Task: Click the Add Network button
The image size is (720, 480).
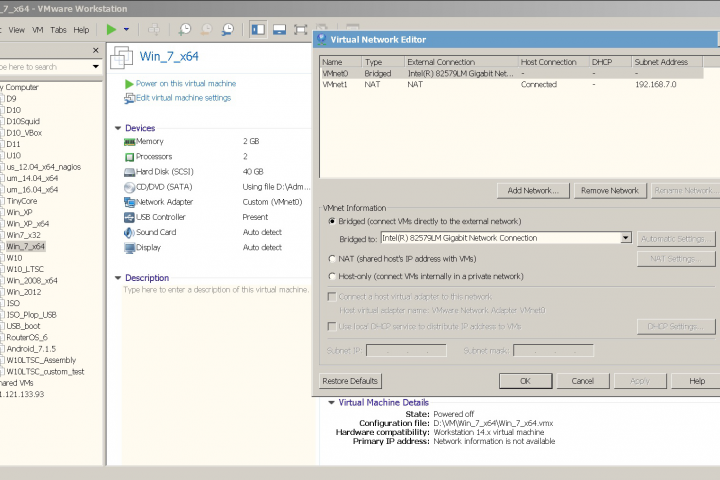Action: [x=533, y=191]
